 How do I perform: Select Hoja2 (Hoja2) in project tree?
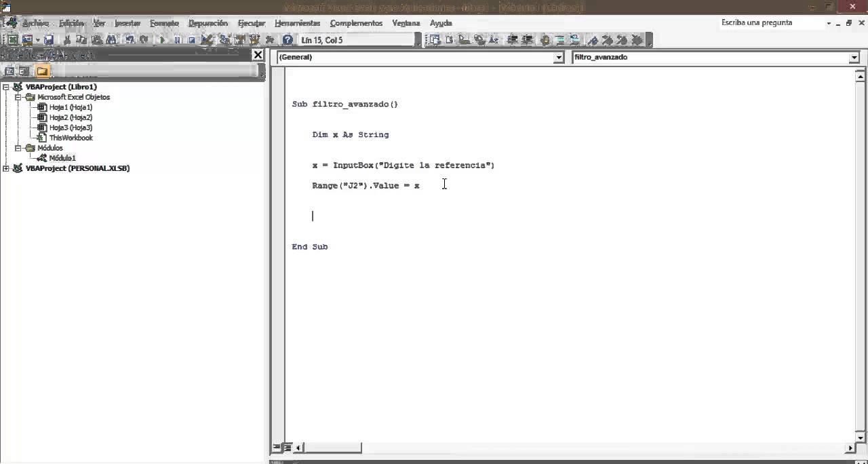71,117
